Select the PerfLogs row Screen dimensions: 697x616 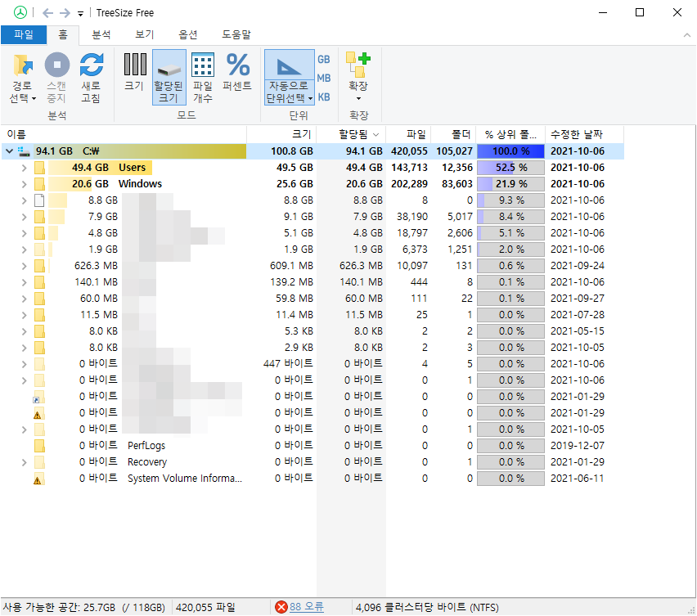click(x=313, y=445)
